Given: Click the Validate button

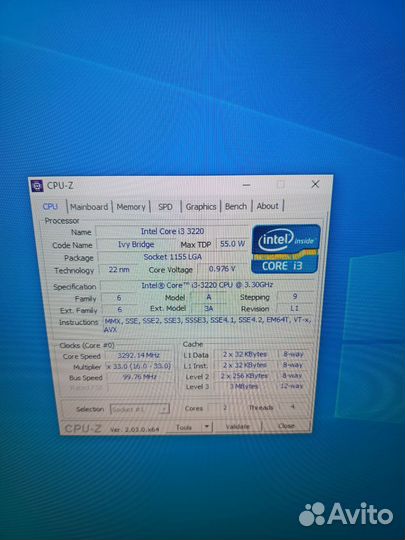Looking at the screenshot, I should coord(238,426).
